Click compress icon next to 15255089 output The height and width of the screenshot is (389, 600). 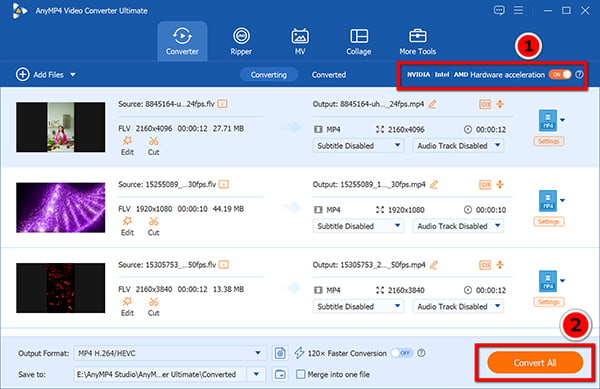[x=500, y=184]
